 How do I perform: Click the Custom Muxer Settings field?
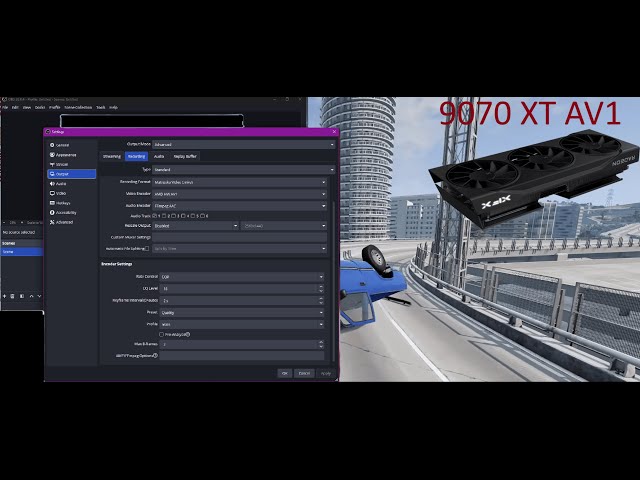[x=240, y=237]
